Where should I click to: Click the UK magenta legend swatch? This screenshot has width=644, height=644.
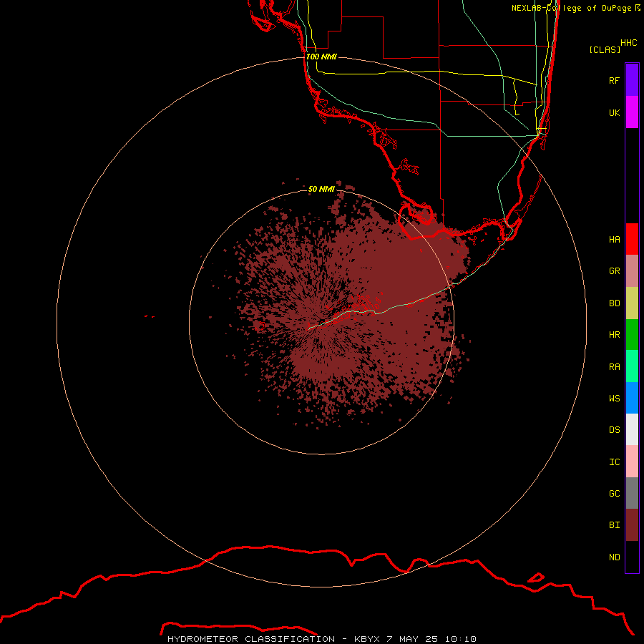632,112
